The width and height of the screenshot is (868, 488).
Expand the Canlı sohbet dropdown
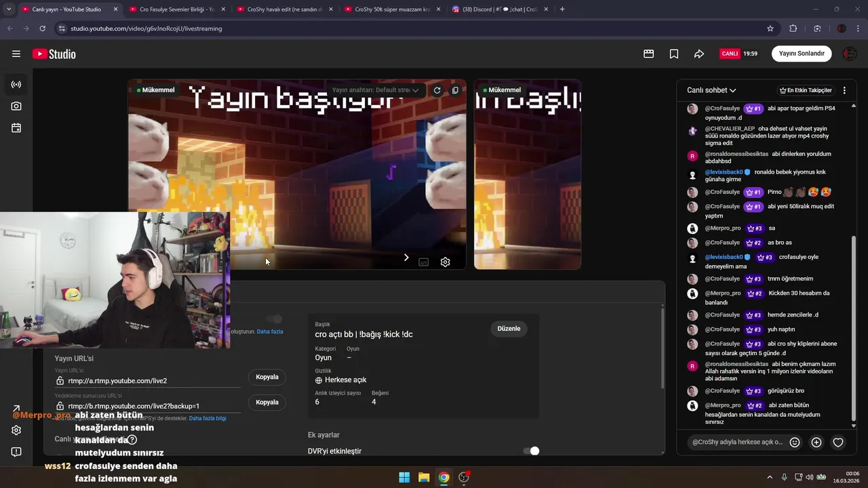tap(711, 90)
